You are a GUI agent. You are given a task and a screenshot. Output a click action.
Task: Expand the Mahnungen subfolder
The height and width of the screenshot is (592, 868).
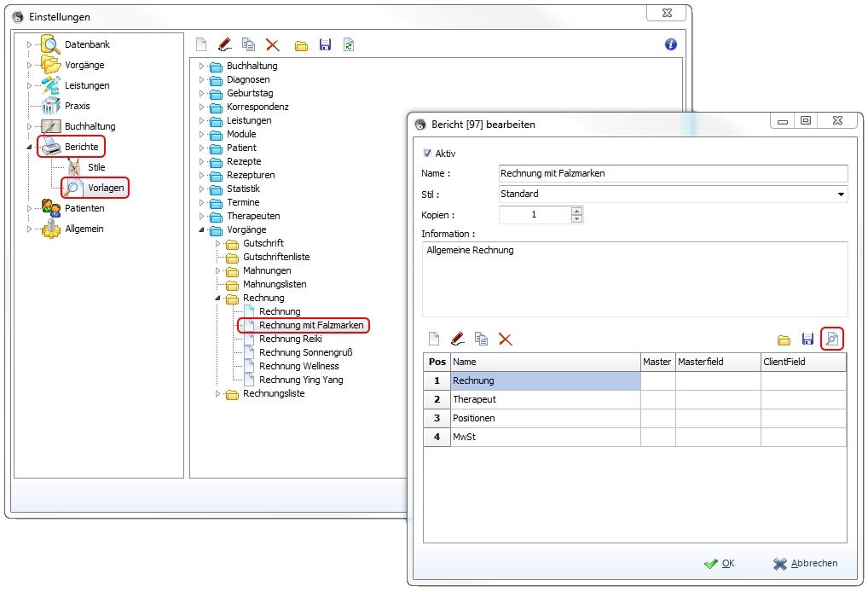click(217, 270)
